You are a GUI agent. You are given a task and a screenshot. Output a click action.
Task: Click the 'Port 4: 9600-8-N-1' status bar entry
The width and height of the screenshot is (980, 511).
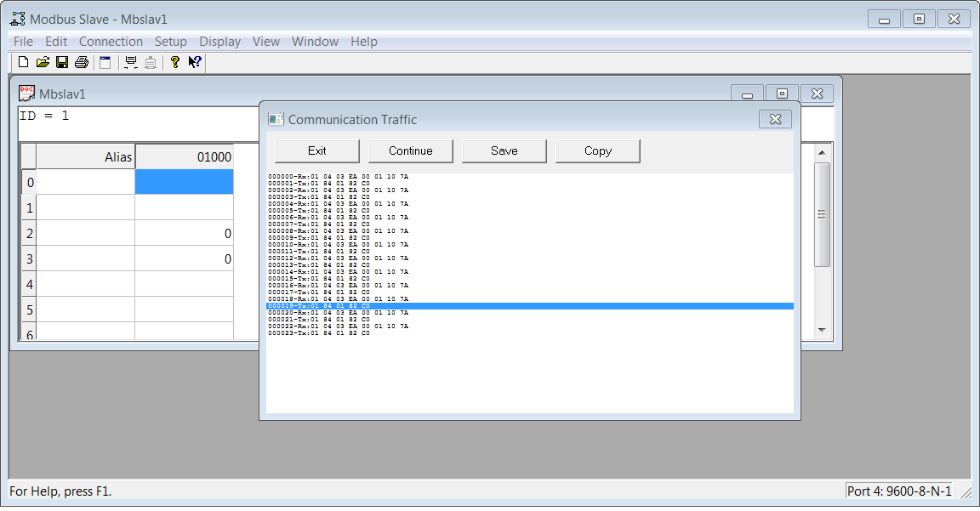tap(899, 491)
